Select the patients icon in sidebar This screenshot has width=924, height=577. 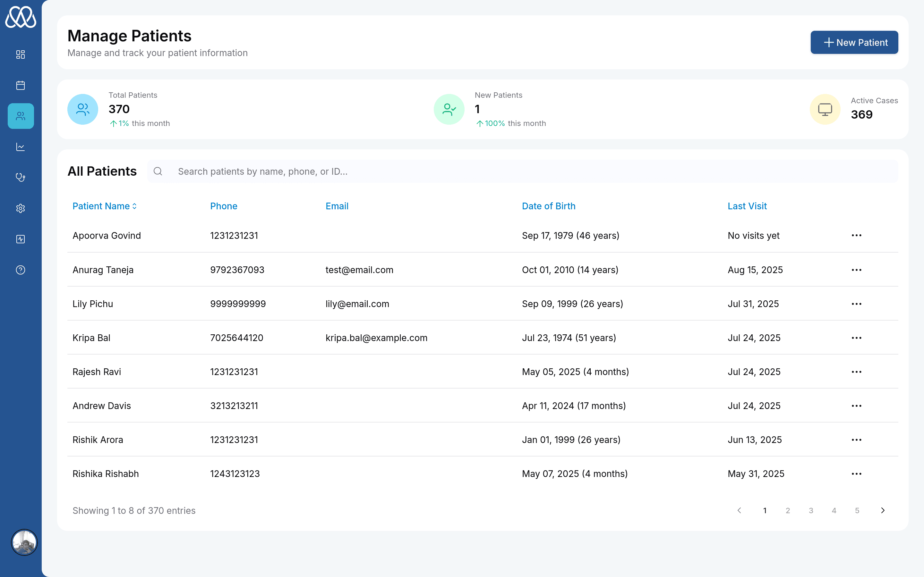pos(21,116)
